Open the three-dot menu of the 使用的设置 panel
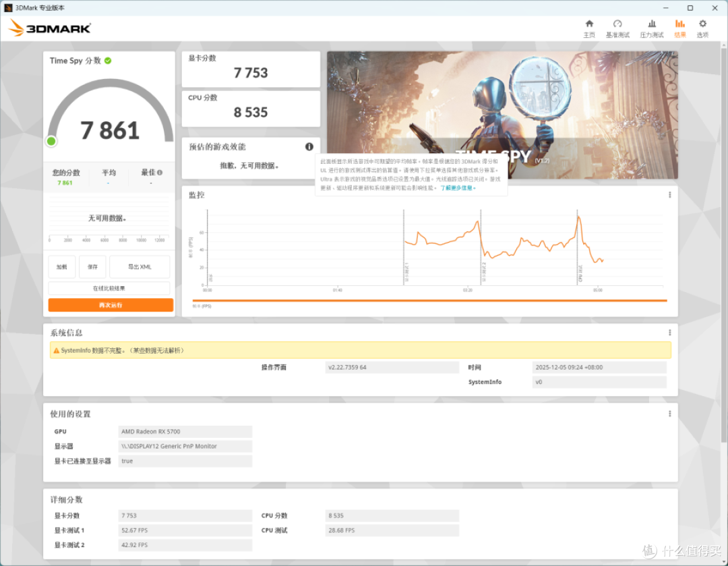Viewport: 728px width, 566px height. click(x=669, y=414)
